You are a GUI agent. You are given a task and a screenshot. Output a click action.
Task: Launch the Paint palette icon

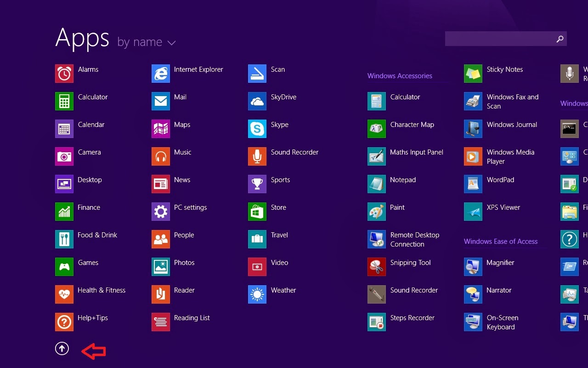(377, 212)
